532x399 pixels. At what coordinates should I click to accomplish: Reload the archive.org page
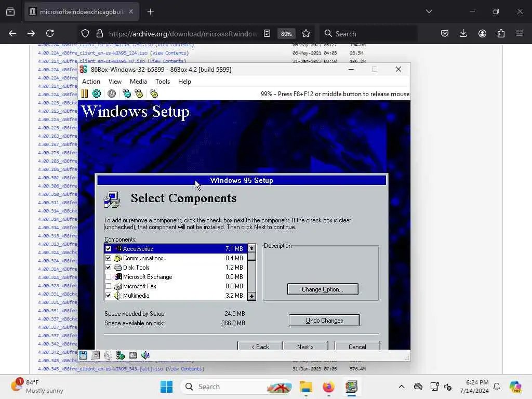pos(50,33)
